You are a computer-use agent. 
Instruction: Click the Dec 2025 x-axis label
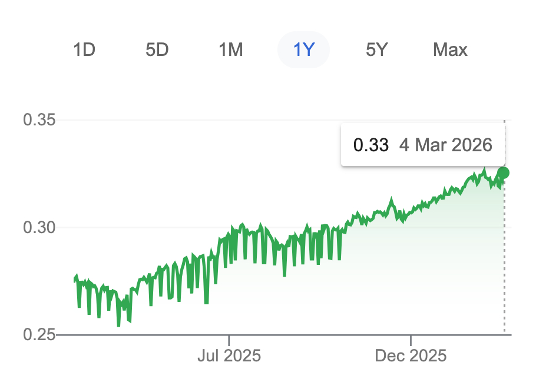(411, 356)
